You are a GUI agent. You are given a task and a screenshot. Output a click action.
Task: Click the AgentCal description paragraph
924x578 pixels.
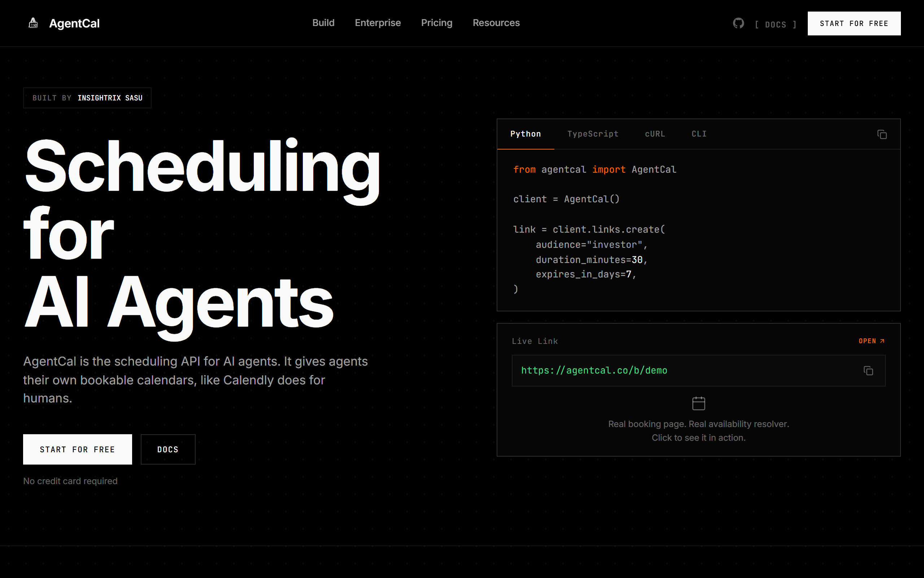[196, 380]
